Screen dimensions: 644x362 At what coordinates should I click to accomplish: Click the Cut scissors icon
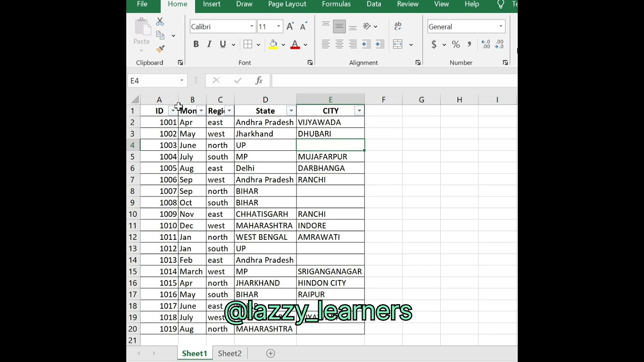point(159,22)
